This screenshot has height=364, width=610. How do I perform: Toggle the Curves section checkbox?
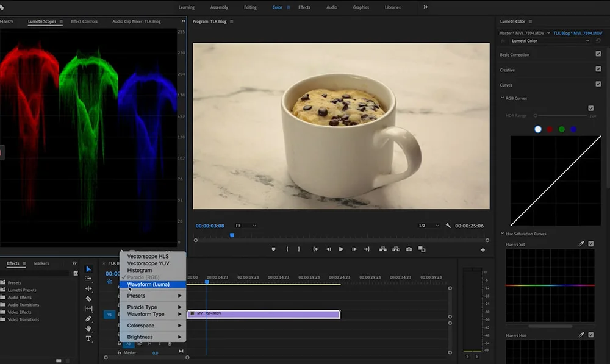pyautogui.click(x=598, y=84)
